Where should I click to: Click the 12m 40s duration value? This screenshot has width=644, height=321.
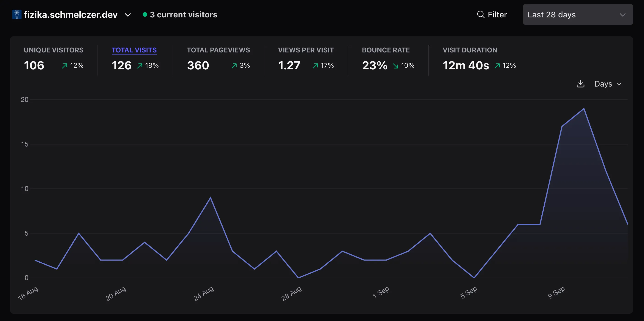[x=466, y=65]
